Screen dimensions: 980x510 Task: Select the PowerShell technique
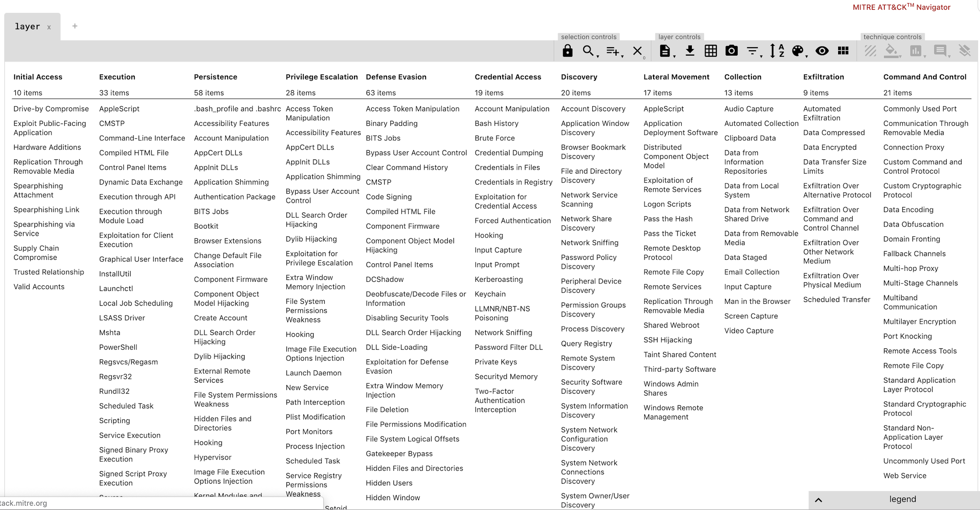pos(118,347)
